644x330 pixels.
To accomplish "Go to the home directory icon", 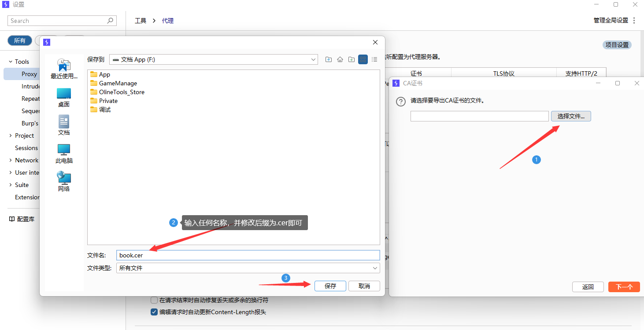I will 340,59.
